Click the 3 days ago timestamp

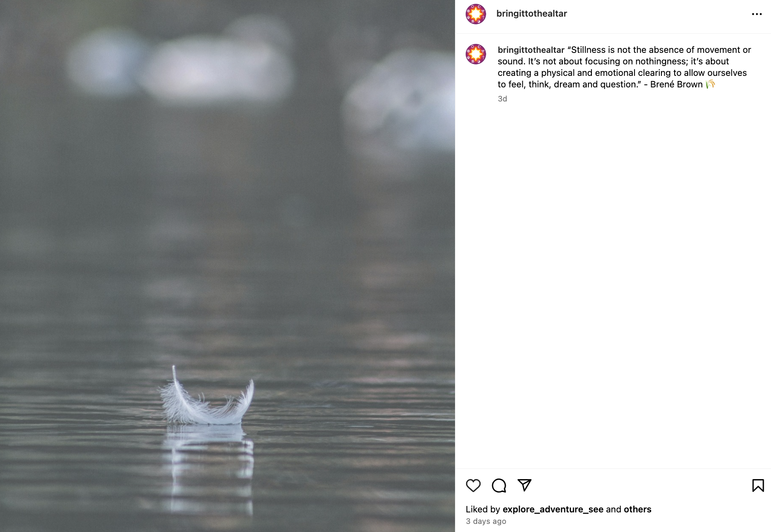tap(486, 521)
